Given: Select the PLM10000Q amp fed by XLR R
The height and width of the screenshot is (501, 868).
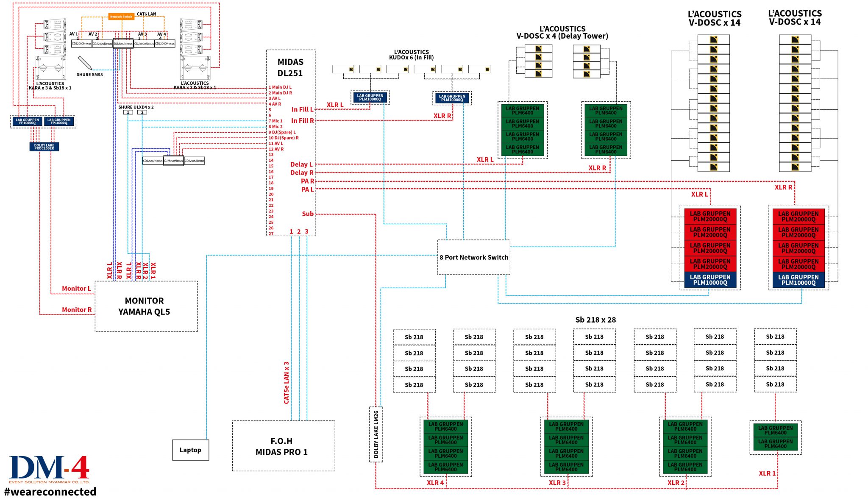Looking at the screenshot, I should tap(452, 98).
